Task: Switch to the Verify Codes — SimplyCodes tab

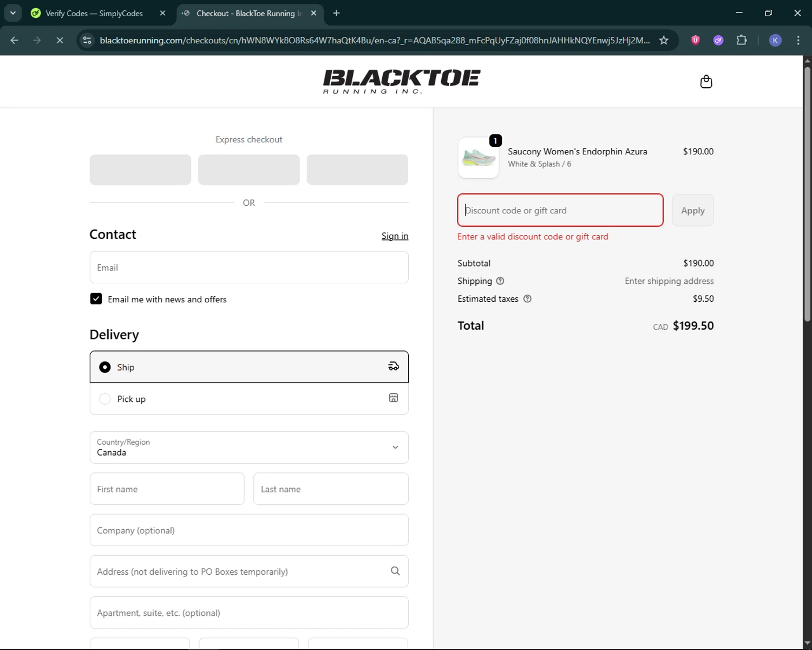Action: pos(94,13)
